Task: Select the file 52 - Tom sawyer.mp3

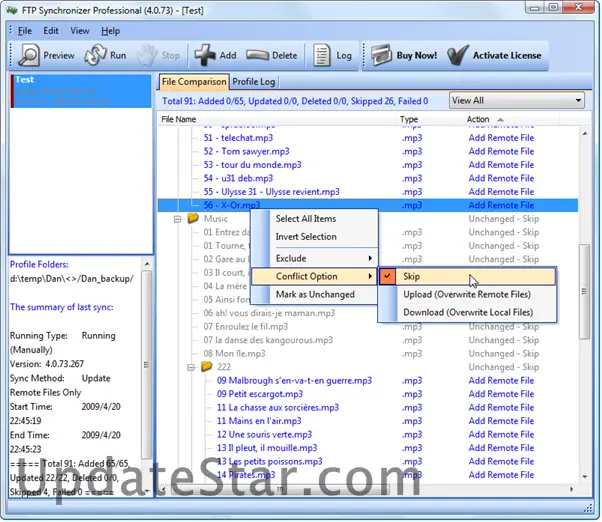Action: click(246, 151)
